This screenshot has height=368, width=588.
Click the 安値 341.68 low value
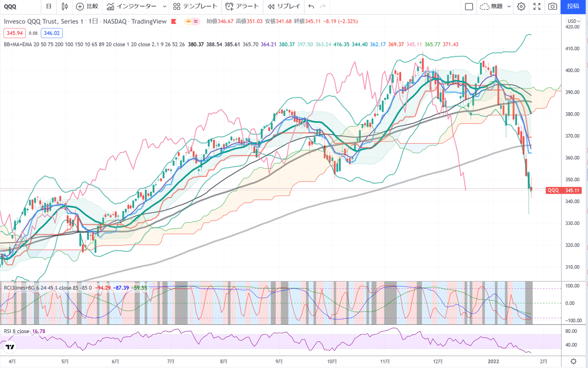coord(278,22)
